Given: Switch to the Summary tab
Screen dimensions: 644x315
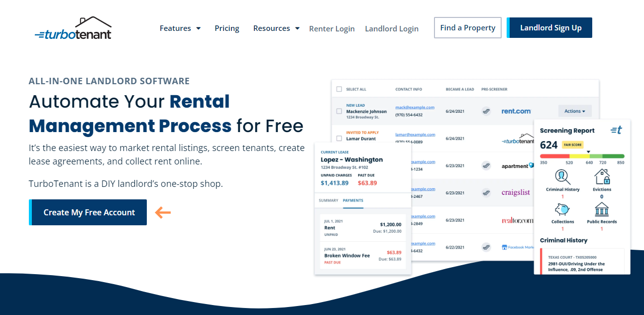Looking at the screenshot, I should tap(328, 200).
